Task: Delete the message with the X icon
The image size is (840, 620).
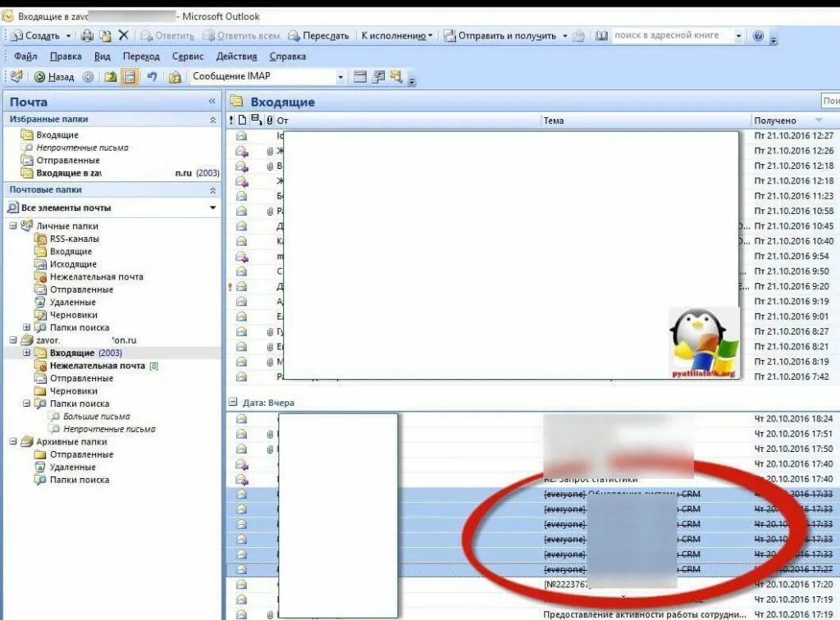Action: [123, 35]
